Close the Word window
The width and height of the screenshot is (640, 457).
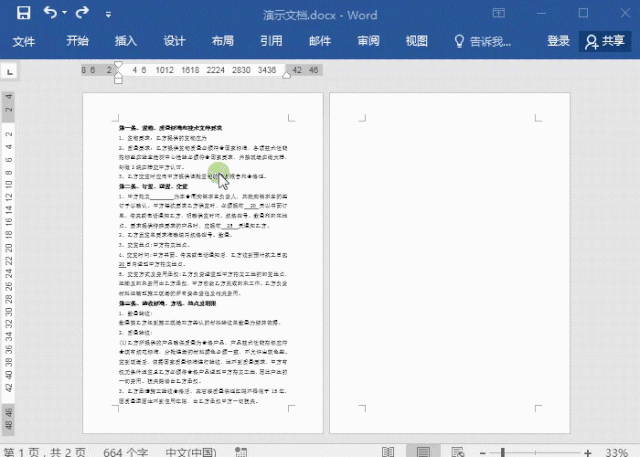coord(625,13)
